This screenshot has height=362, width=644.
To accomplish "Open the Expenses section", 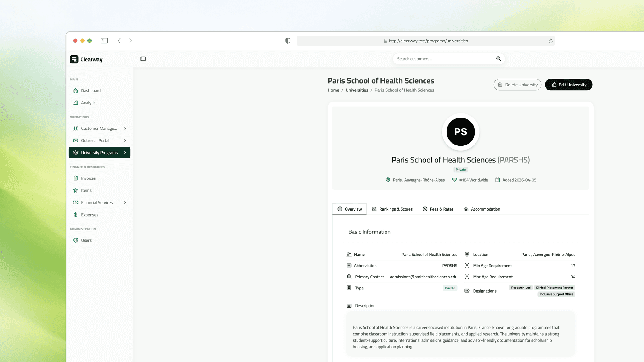I will (x=90, y=215).
